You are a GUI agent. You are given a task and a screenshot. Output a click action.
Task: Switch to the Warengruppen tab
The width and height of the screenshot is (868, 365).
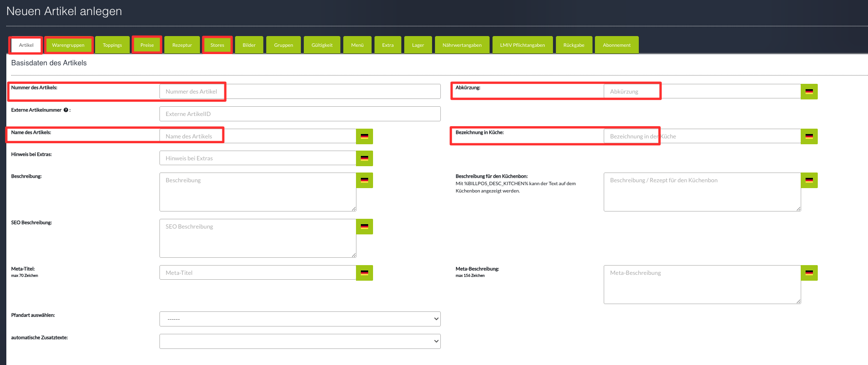[68, 45]
